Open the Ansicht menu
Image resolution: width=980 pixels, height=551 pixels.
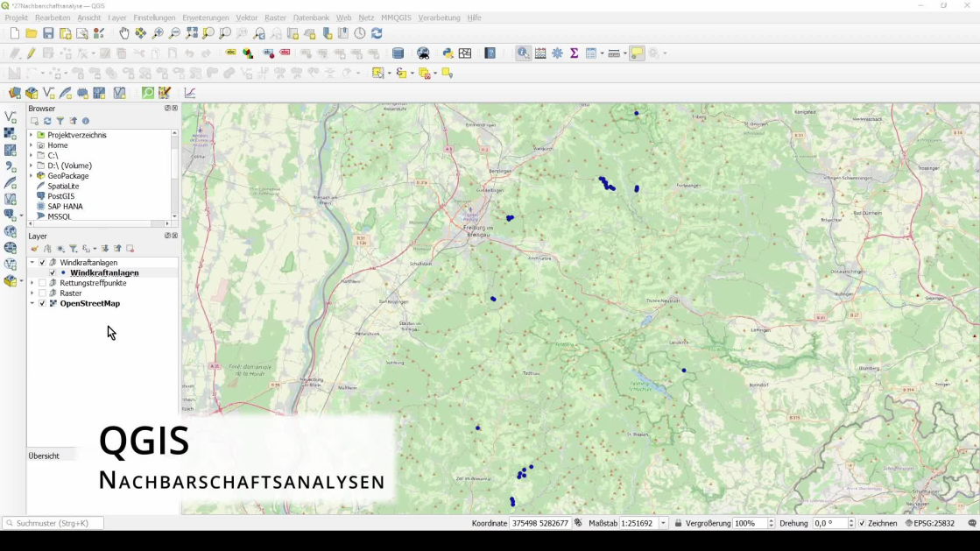tap(88, 18)
